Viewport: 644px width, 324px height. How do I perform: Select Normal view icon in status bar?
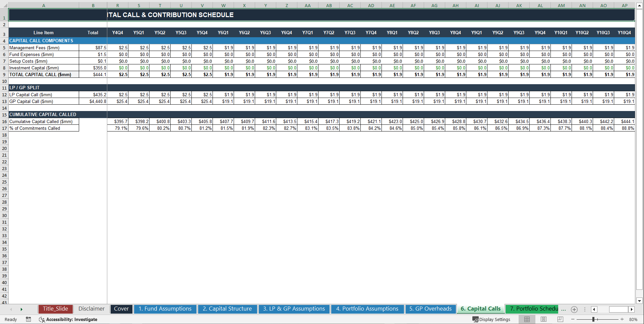pyautogui.click(x=527, y=319)
